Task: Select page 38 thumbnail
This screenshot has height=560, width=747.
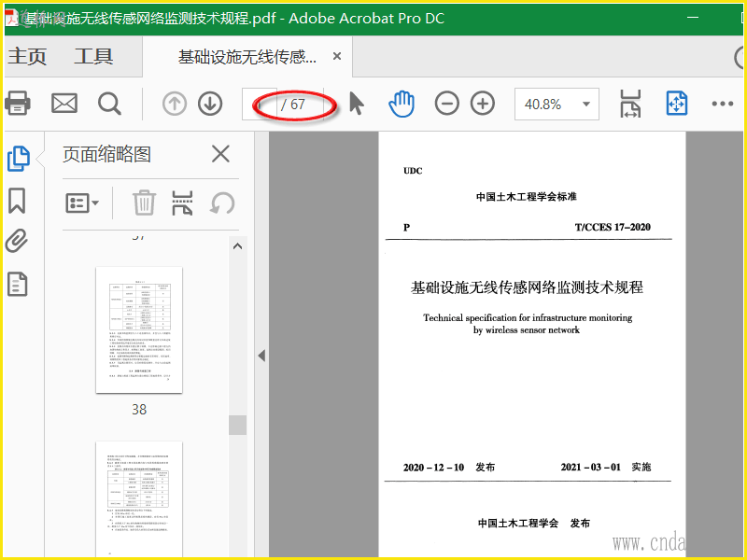Action: [139, 330]
